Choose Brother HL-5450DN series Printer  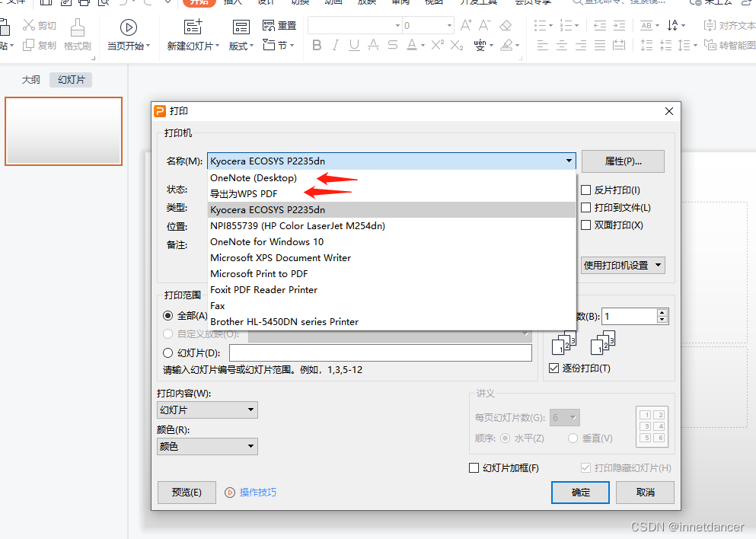391,321
